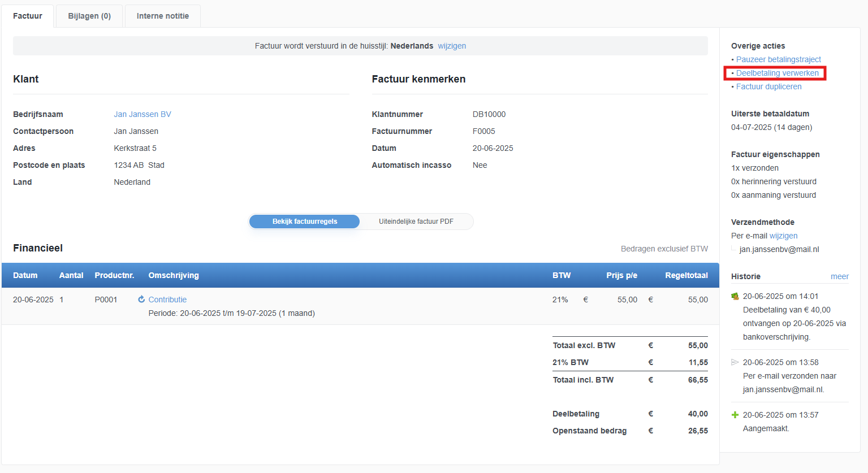Expand Historie with the meer link
The height and width of the screenshot is (473, 868).
point(839,276)
